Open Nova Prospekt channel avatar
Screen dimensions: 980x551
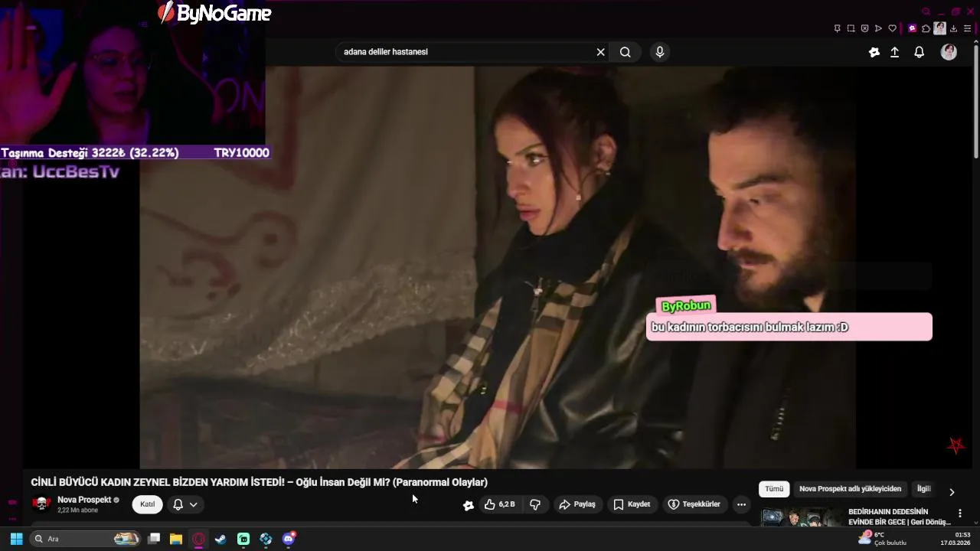coord(41,504)
